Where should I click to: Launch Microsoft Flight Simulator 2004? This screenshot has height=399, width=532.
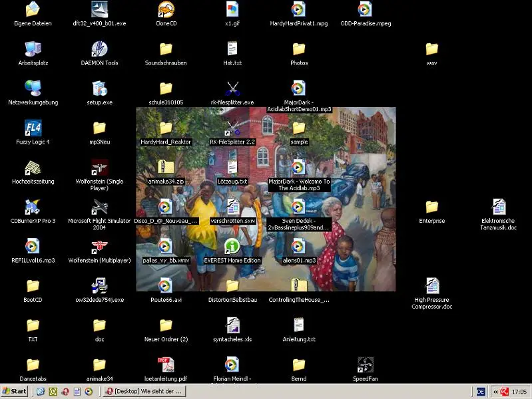pyautogui.click(x=99, y=207)
